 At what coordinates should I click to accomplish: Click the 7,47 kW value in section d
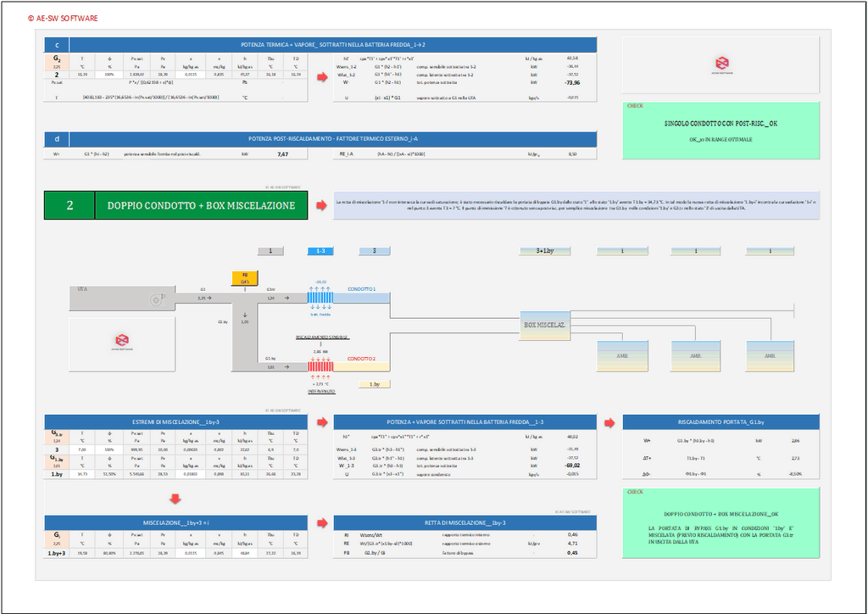[x=282, y=155]
